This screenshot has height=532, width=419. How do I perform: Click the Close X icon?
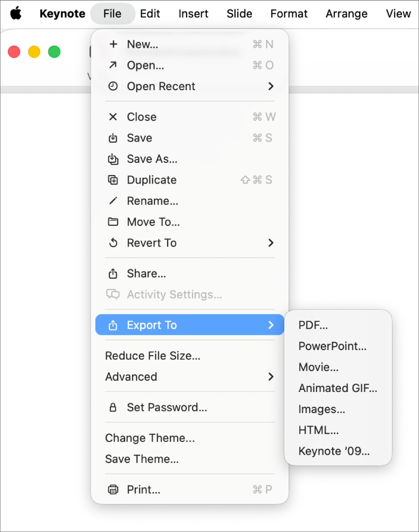113,117
